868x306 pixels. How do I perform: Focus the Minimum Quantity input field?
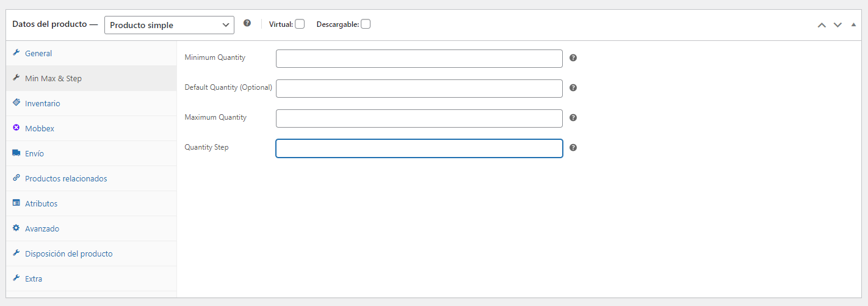[419, 59]
